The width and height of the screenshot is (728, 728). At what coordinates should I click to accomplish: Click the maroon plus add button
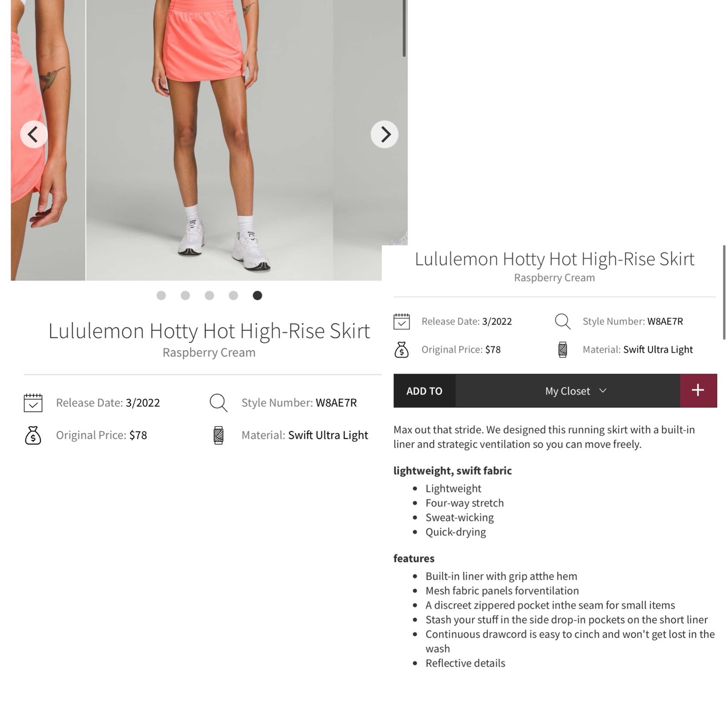tap(698, 390)
